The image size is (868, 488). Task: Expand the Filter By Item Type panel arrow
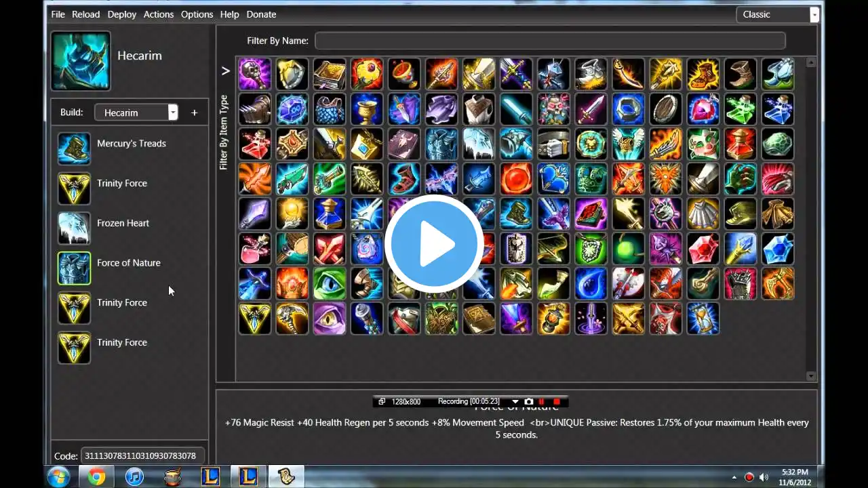[x=226, y=70]
